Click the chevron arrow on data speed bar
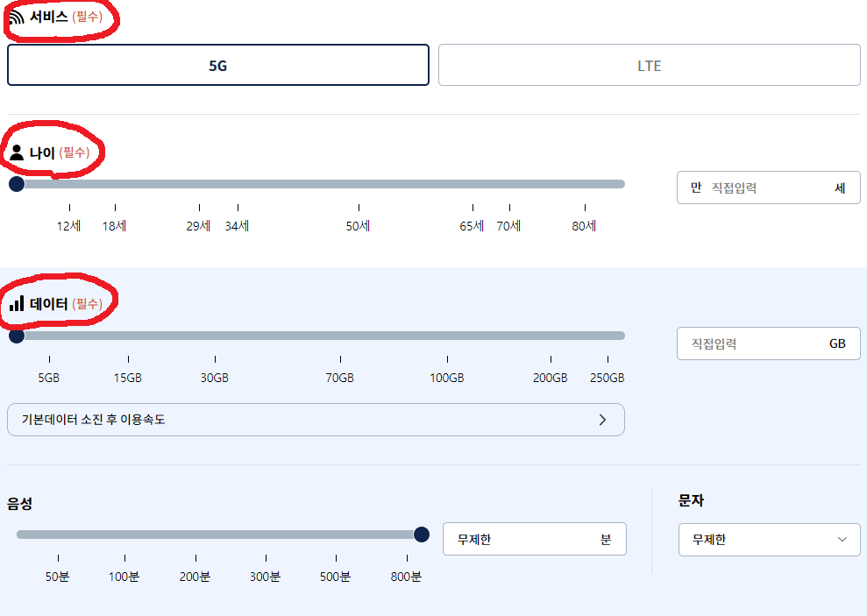Image resolution: width=867 pixels, height=616 pixels. (602, 420)
